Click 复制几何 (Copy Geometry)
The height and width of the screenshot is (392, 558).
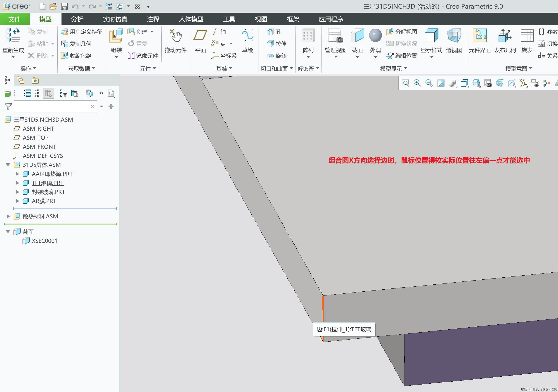(x=76, y=44)
